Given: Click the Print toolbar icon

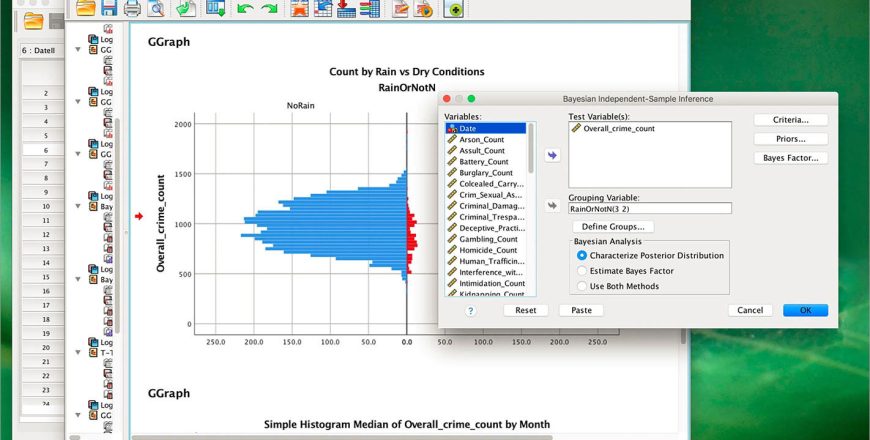Looking at the screenshot, I should pos(132,8).
